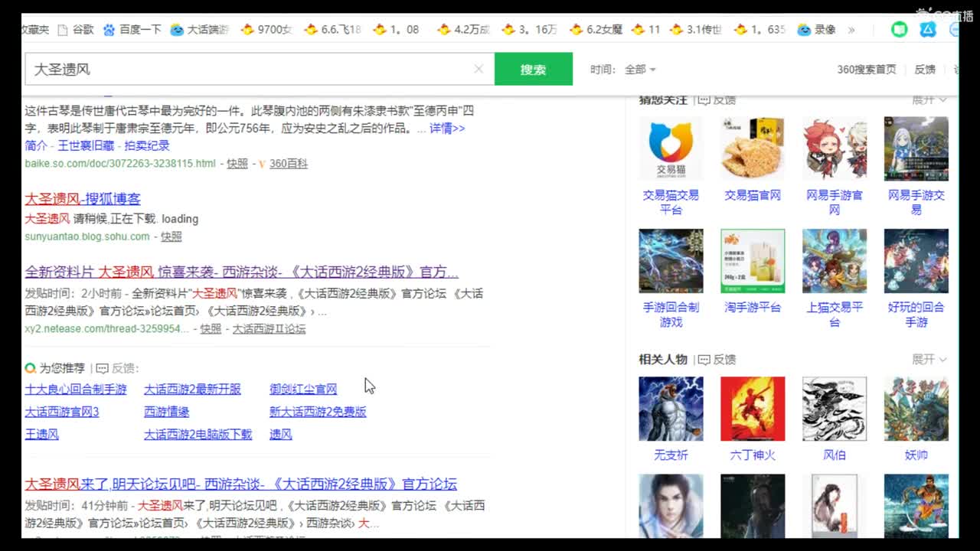
Task: Click the 大话西游II论坛 source link
Action: [269, 328]
